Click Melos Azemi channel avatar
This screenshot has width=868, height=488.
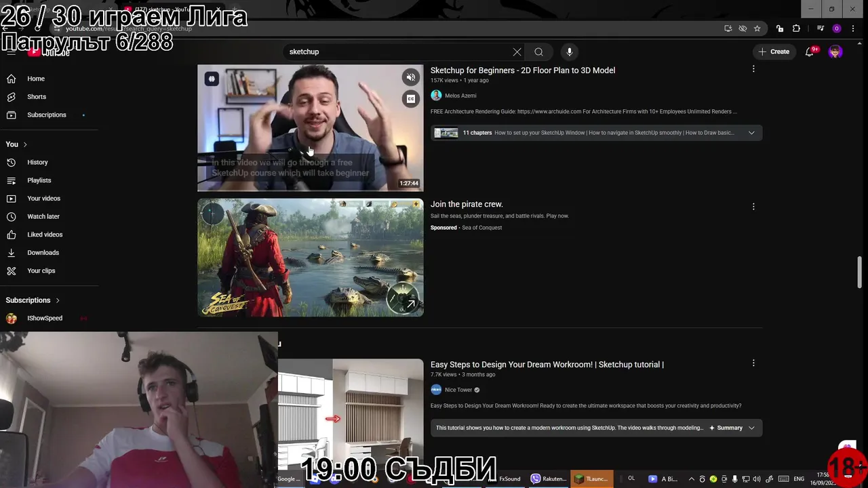[436, 96]
